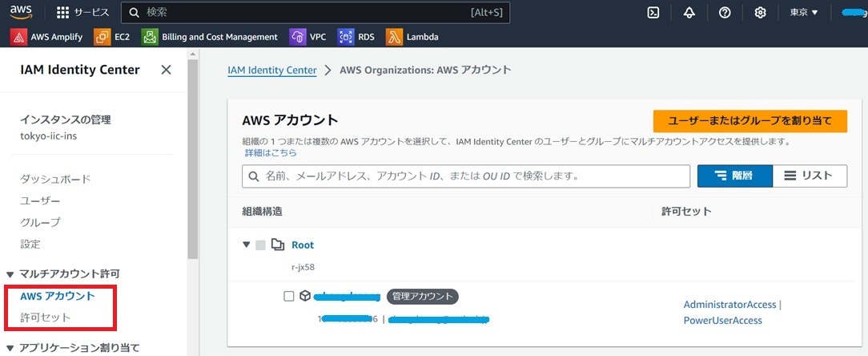This screenshot has width=868, height=356.
Task: Open the グループ sidebar item
Action: pos(40,222)
